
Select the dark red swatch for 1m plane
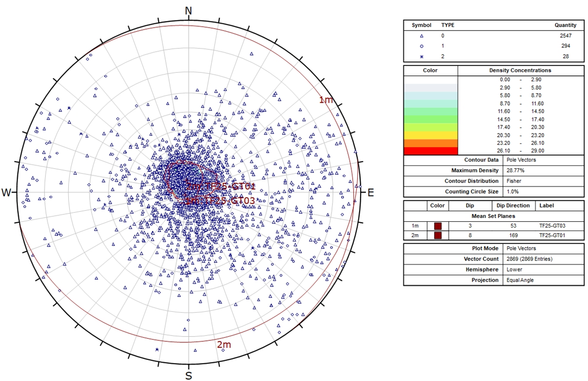[x=437, y=226]
